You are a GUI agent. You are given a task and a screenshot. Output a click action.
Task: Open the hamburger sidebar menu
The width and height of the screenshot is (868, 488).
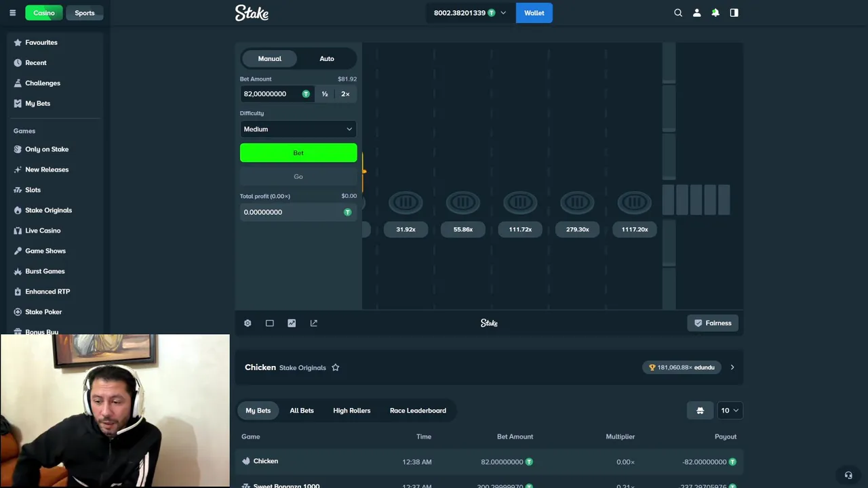(12, 13)
